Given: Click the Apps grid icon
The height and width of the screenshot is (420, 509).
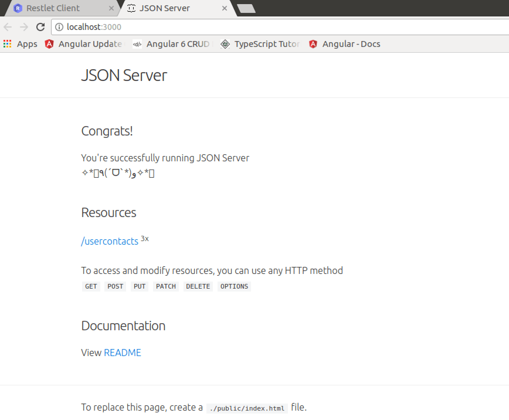Looking at the screenshot, I should pyautogui.click(x=7, y=44).
